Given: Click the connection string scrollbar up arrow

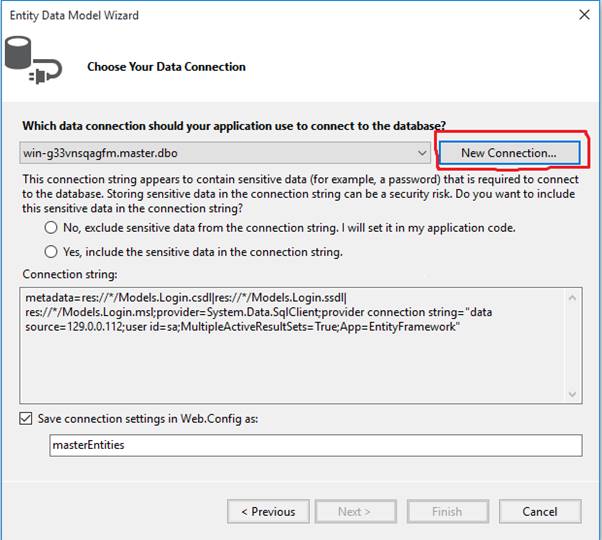Looking at the screenshot, I should click(x=573, y=297).
